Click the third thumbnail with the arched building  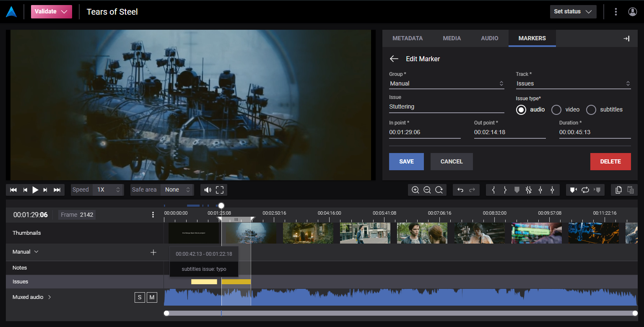click(x=308, y=233)
